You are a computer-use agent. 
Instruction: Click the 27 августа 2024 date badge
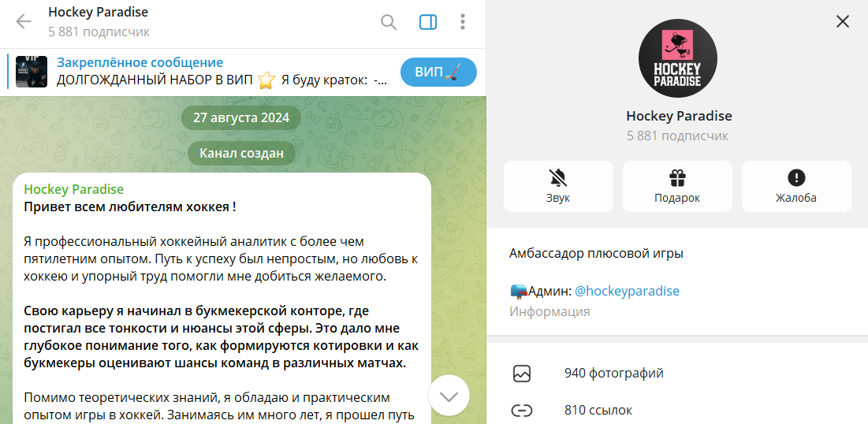241,118
